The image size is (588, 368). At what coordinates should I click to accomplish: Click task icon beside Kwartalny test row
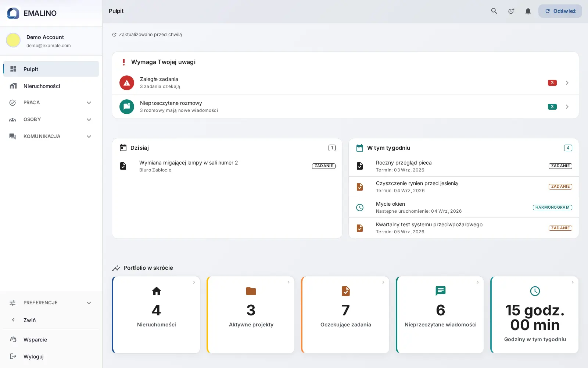click(360, 228)
